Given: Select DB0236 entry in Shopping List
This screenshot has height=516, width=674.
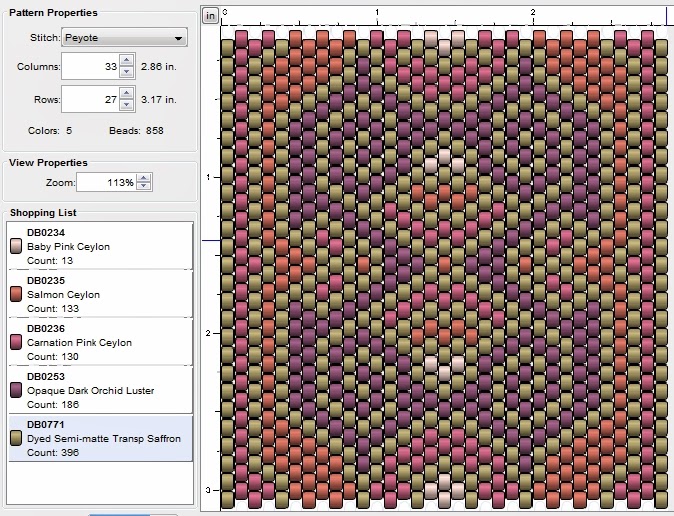Looking at the screenshot, I should click(100, 342).
